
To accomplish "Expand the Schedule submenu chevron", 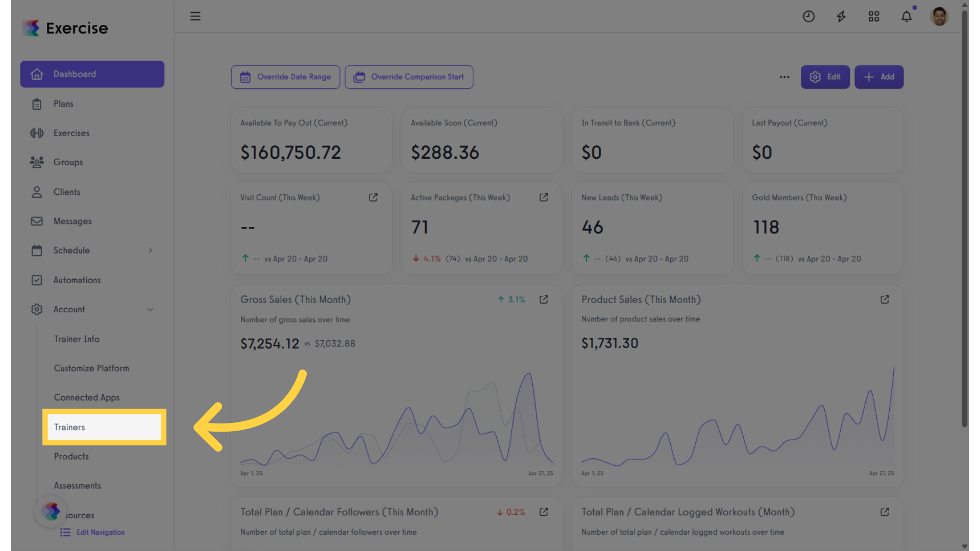I will click(x=150, y=251).
